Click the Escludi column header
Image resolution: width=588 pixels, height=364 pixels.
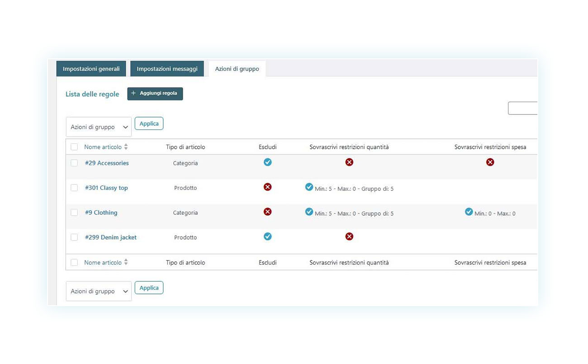[268, 147]
